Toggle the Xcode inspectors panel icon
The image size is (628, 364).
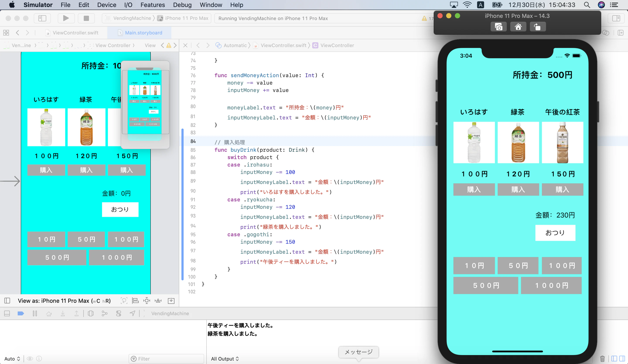coord(616,18)
